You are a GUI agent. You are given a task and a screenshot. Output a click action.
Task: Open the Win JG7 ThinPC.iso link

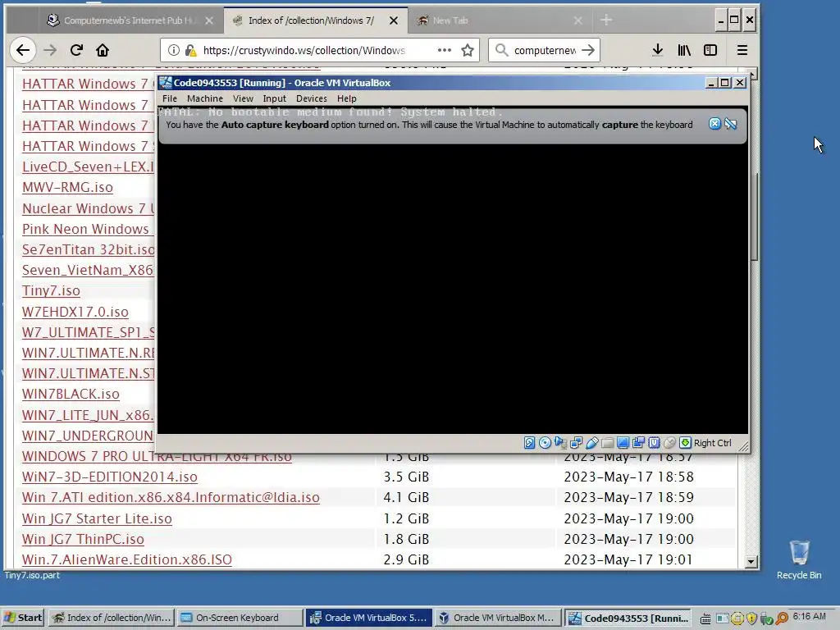83,539
